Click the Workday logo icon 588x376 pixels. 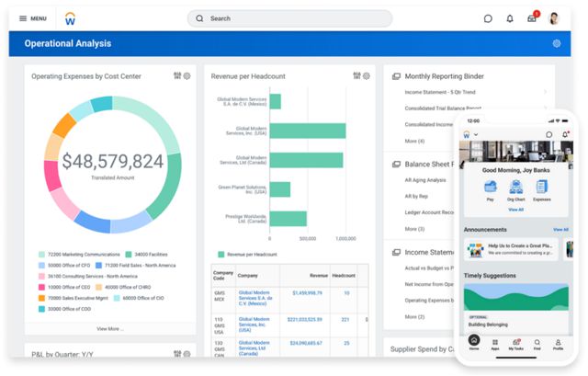pyautogui.click(x=71, y=18)
